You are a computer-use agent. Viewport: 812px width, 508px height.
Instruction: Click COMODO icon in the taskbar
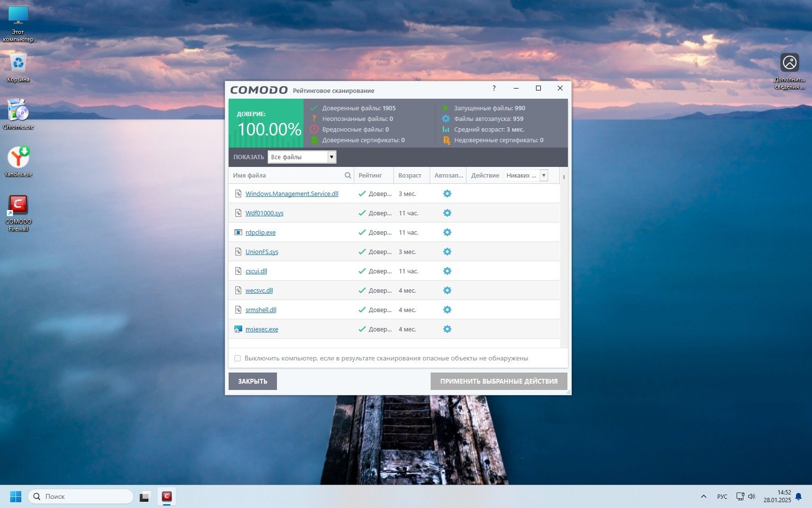167,496
